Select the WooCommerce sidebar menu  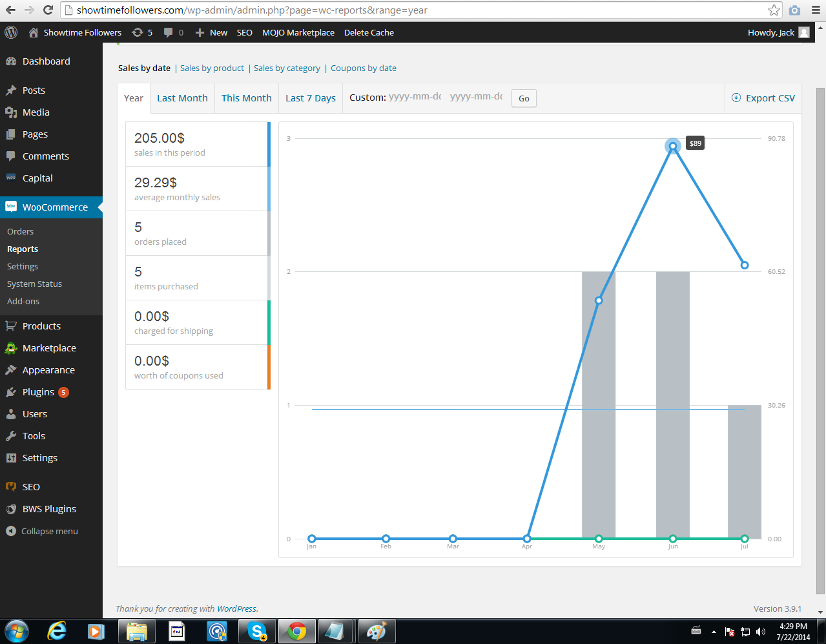pos(51,207)
